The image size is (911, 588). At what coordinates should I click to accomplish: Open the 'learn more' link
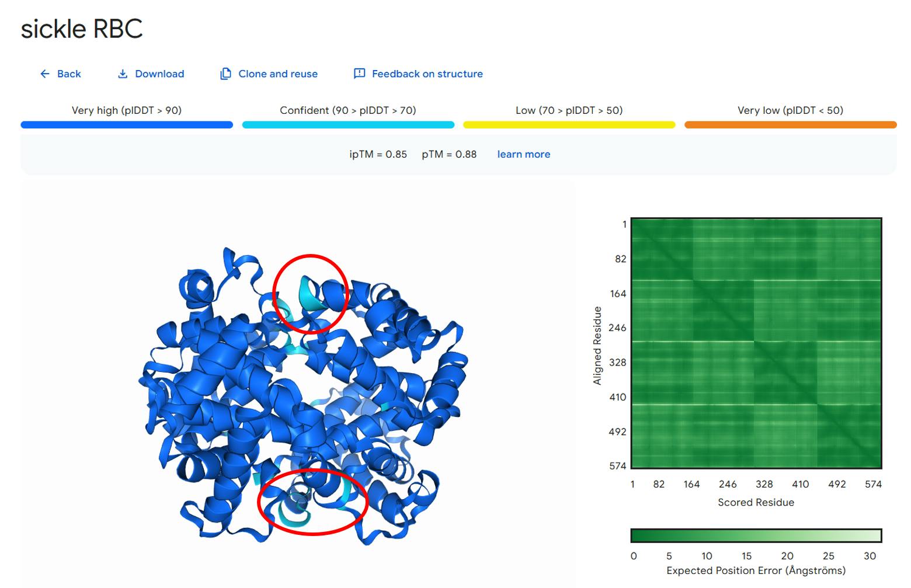click(524, 154)
